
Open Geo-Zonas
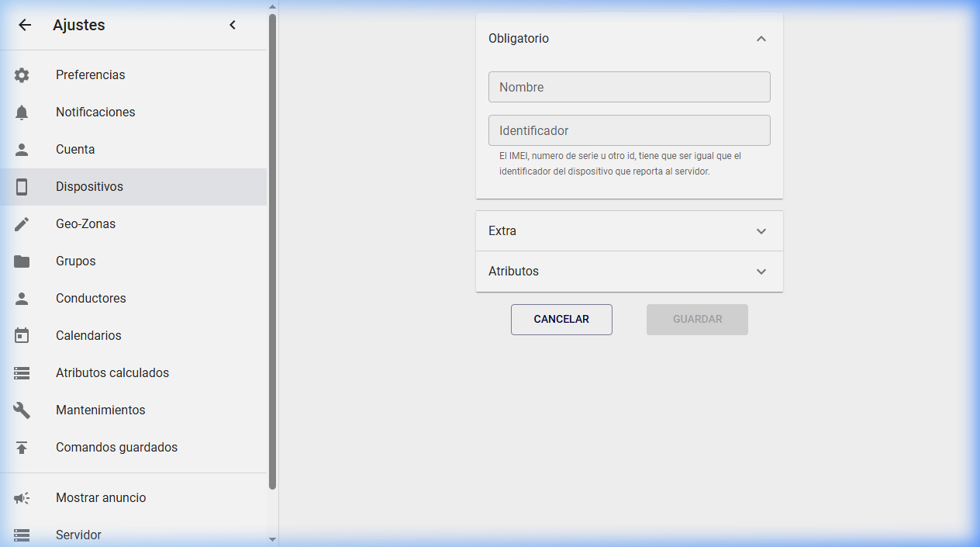tap(133, 224)
